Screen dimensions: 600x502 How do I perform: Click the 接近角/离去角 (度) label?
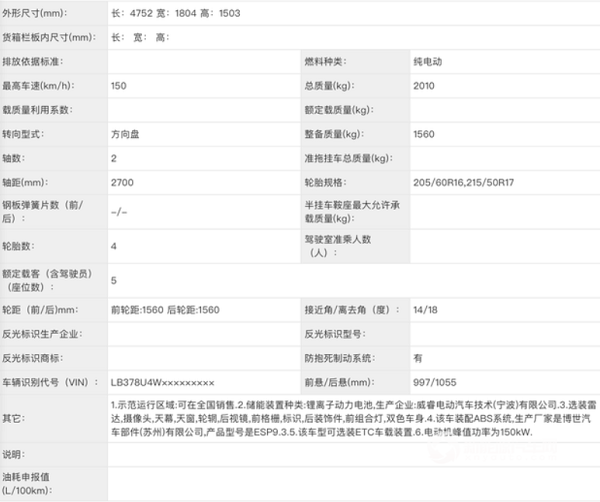click(x=352, y=310)
